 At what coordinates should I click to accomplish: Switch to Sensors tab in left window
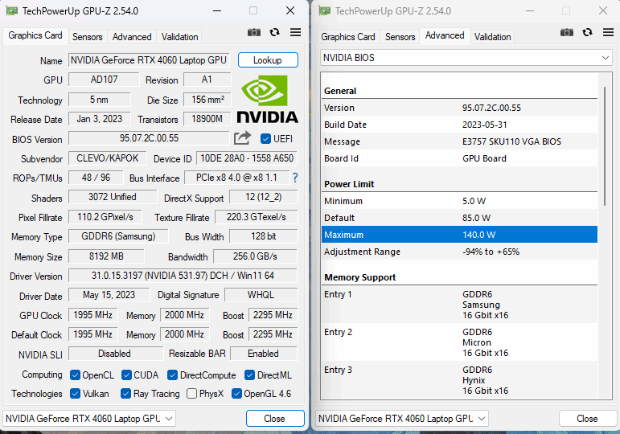(x=87, y=37)
